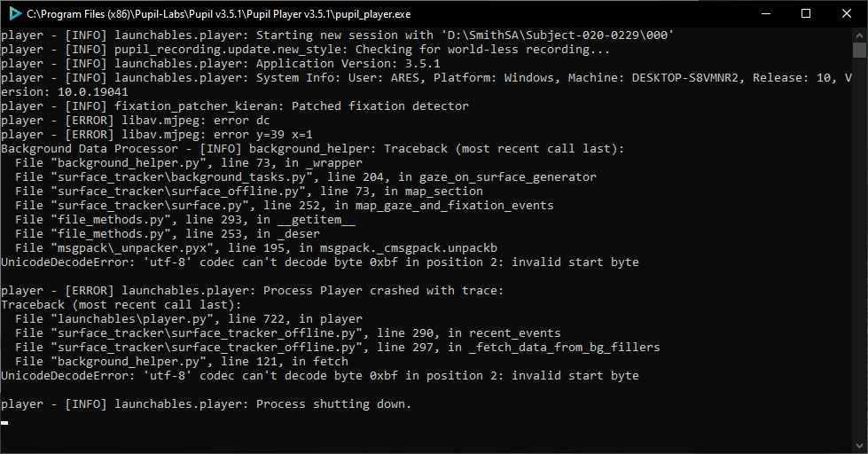Viewport: 868px width, 454px height.
Task: Click the 'Starting new session' log line
Action: (x=338, y=35)
